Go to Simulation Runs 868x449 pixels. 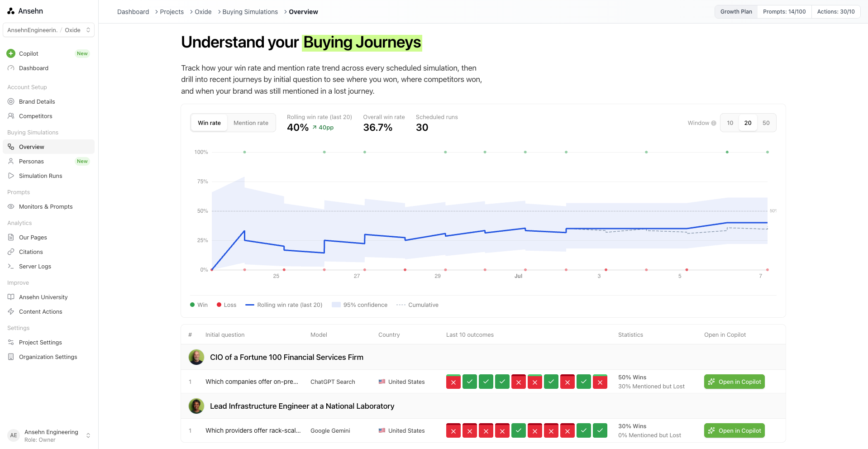click(49, 176)
